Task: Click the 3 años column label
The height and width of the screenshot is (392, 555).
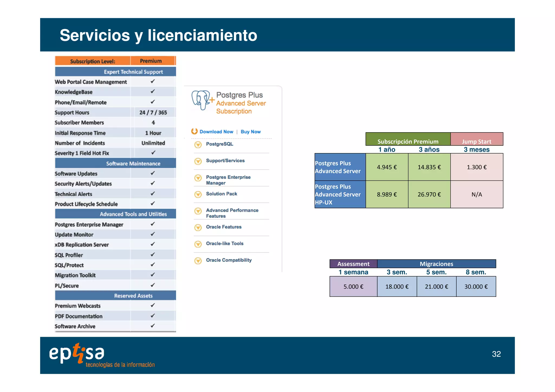Action: coord(429,150)
